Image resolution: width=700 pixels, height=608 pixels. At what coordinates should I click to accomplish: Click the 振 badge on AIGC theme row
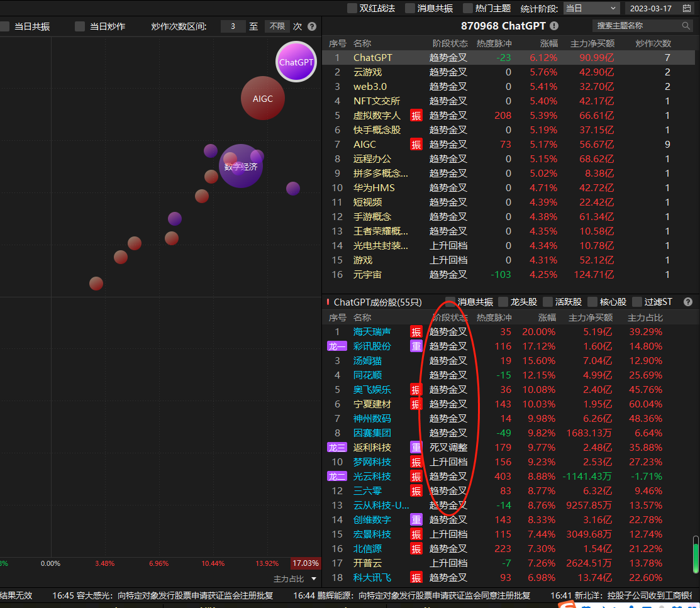pos(416,145)
